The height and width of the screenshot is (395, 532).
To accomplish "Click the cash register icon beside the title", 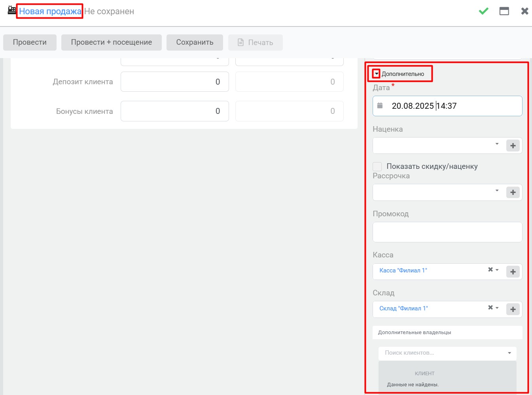I will click(x=12, y=10).
